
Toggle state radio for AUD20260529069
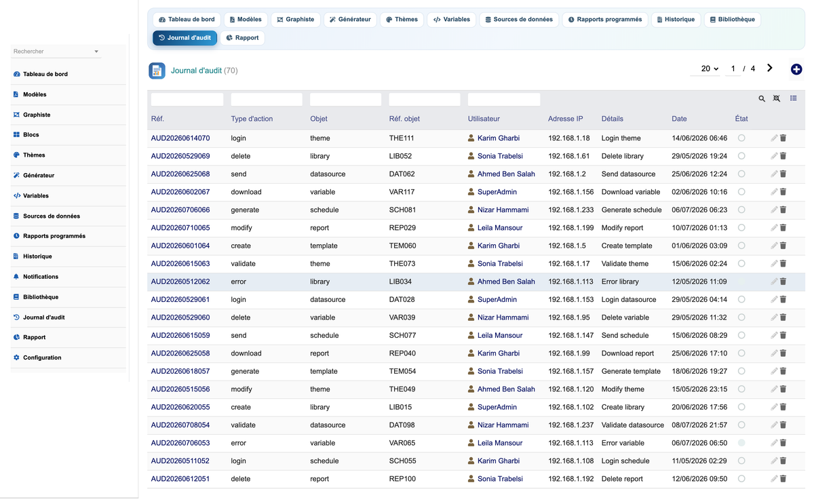(741, 156)
